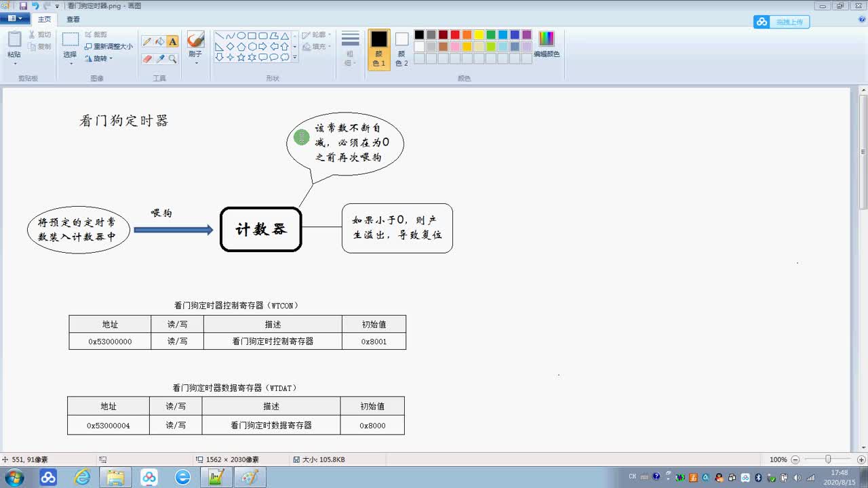
Task: Click the 计数器 box on canvas
Action: pyautogui.click(x=261, y=229)
